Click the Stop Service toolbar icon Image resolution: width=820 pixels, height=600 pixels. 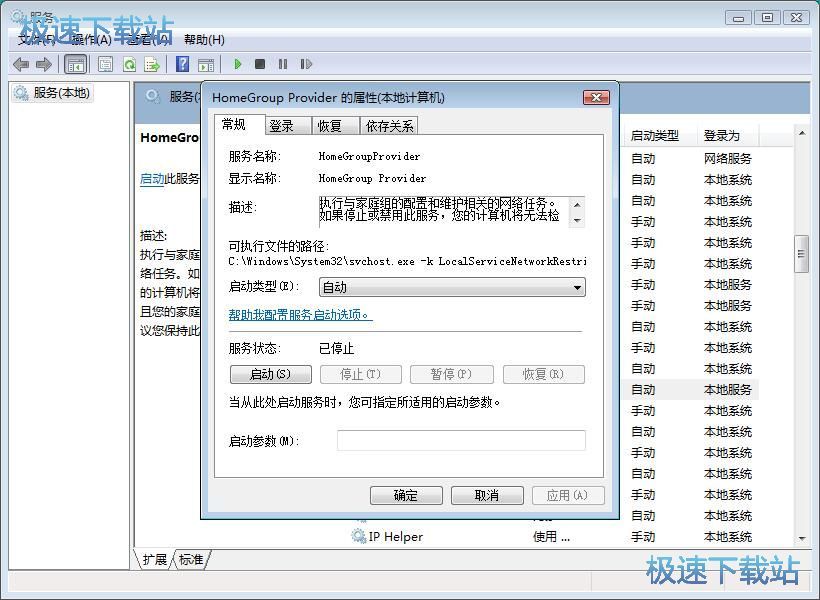[260, 64]
